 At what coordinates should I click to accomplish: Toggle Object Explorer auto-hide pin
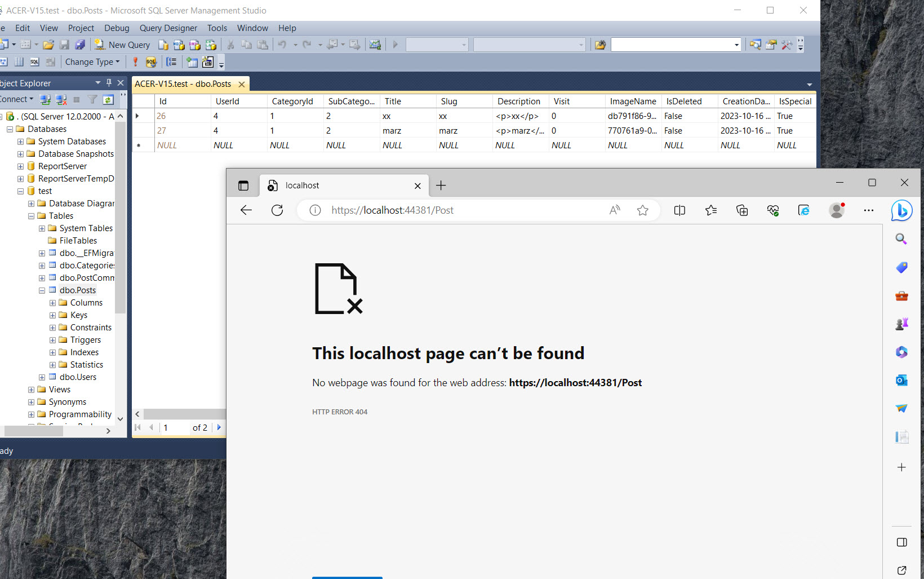tap(109, 83)
